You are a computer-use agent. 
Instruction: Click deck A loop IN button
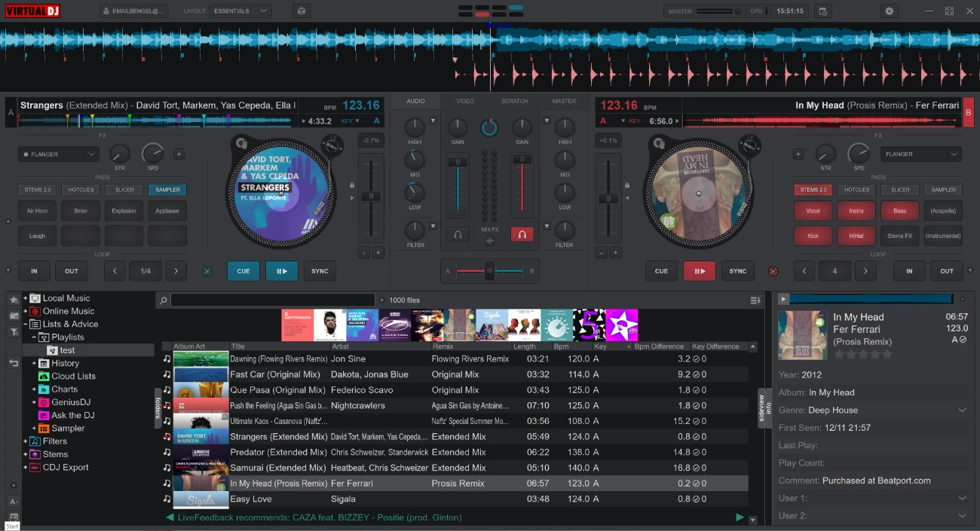pyautogui.click(x=34, y=271)
